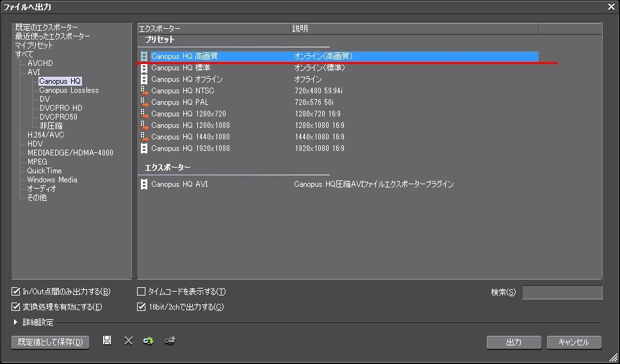The width and height of the screenshot is (620, 364).
Task: Toggle In/Out点間のみ出力する checkbox
Action: [x=16, y=292]
